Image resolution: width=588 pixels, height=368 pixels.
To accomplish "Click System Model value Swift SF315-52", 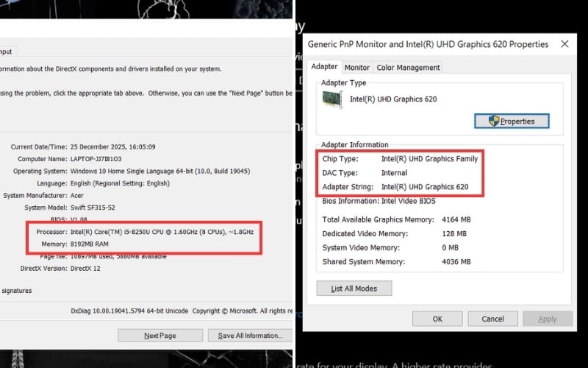I will 93,208.
